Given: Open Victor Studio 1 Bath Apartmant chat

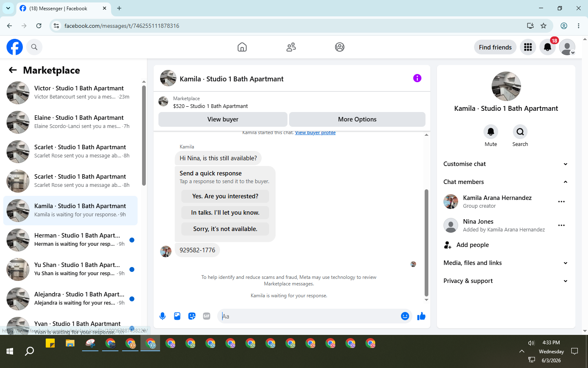Looking at the screenshot, I should [x=70, y=92].
